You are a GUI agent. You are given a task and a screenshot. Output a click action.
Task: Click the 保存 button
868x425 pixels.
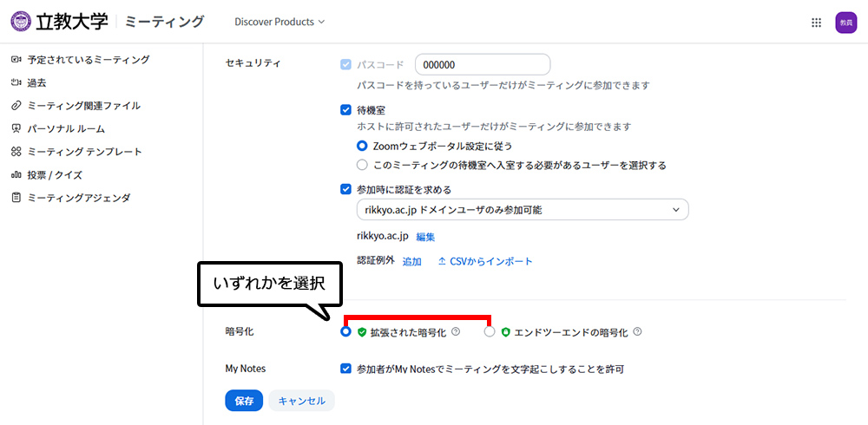pos(244,401)
